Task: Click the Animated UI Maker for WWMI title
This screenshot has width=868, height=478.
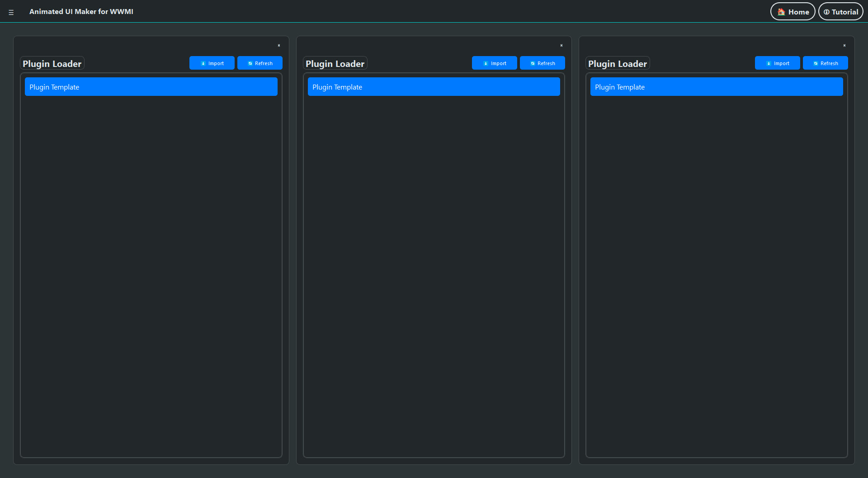Action: coord(81,12)
